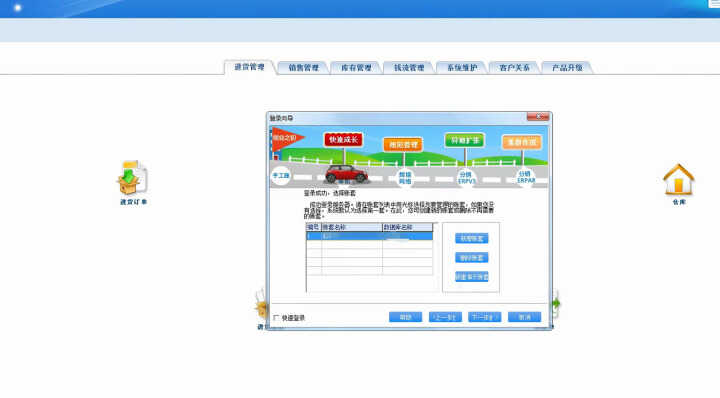Click the 数据库名称 column header
Viewport: 720px width, 398px height.
click(407, 227)
